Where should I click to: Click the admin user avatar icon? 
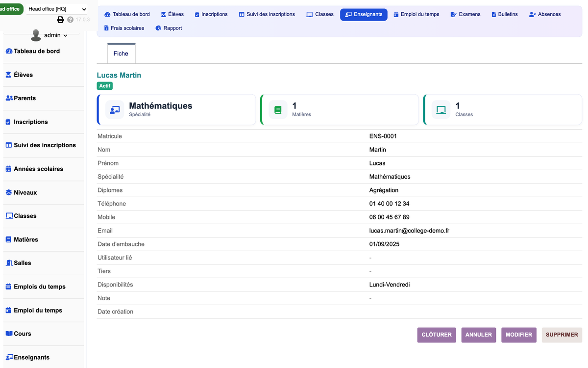pos(36,35)
